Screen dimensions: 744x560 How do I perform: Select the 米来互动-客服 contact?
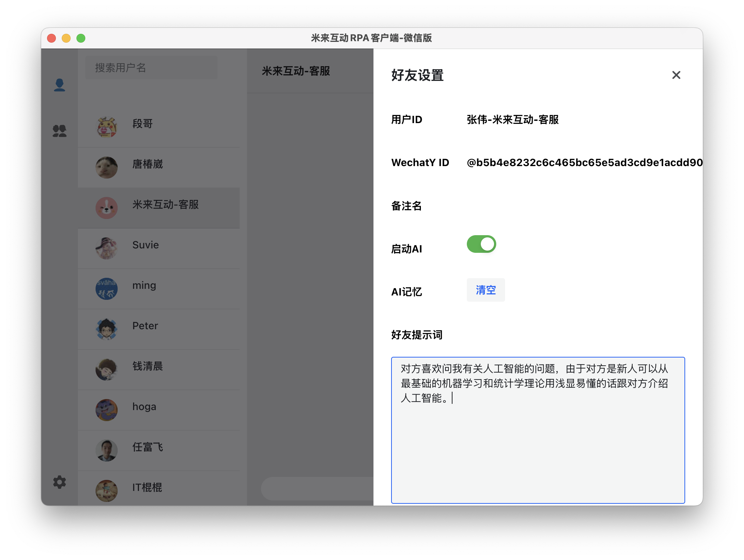click(x=165, y=205)
